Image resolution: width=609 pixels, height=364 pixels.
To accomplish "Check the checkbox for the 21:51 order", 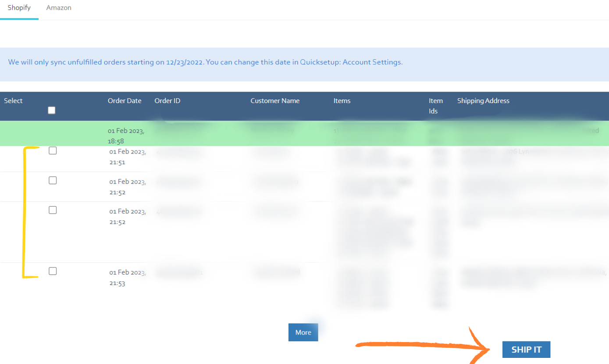I will [x=52, y=150].
